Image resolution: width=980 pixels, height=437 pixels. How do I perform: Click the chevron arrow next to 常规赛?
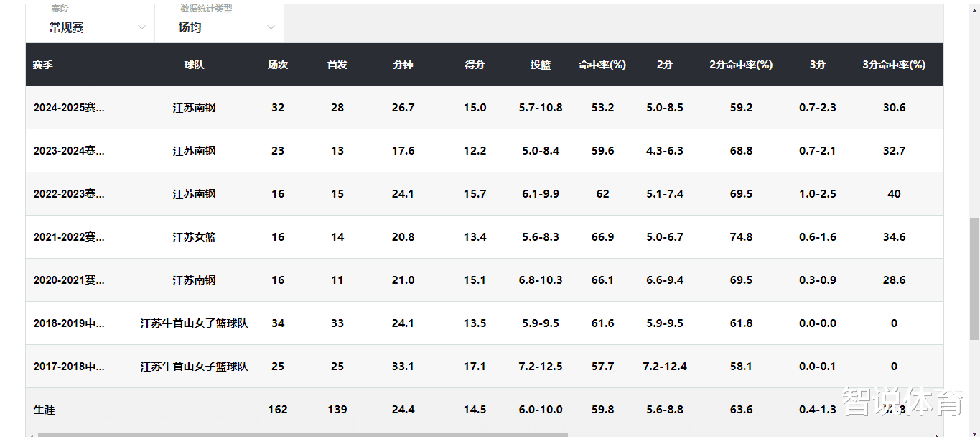point(141,27)
